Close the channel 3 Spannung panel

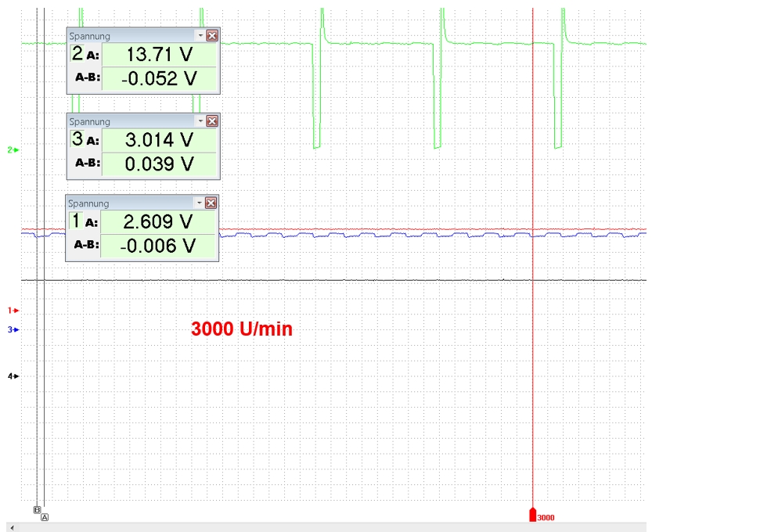point(212,121)
